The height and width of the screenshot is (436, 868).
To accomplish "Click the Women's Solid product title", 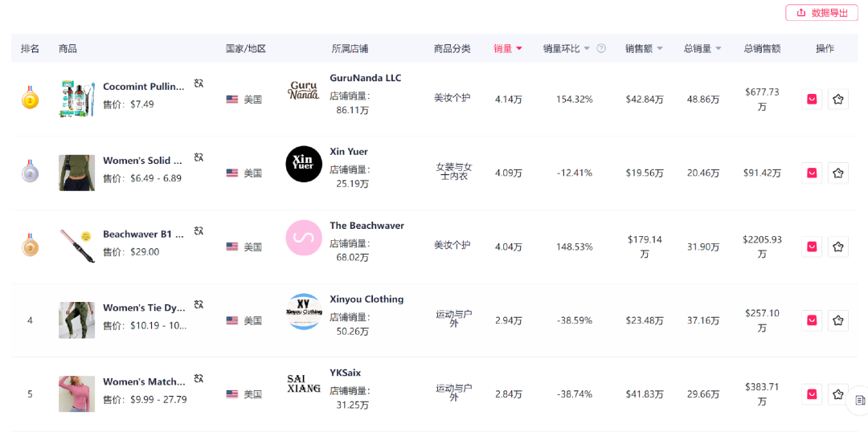I will [143, 161].
